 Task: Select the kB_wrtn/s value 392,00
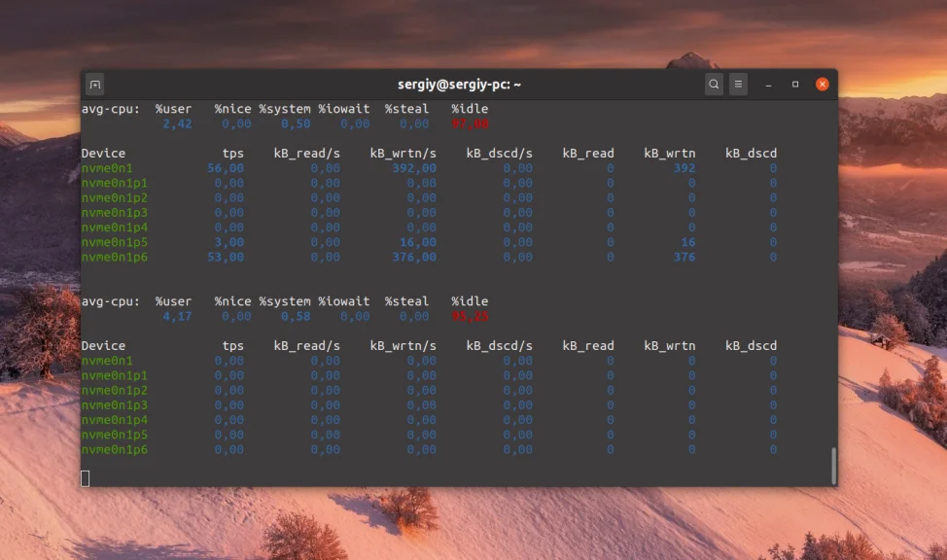click(414, 168)
